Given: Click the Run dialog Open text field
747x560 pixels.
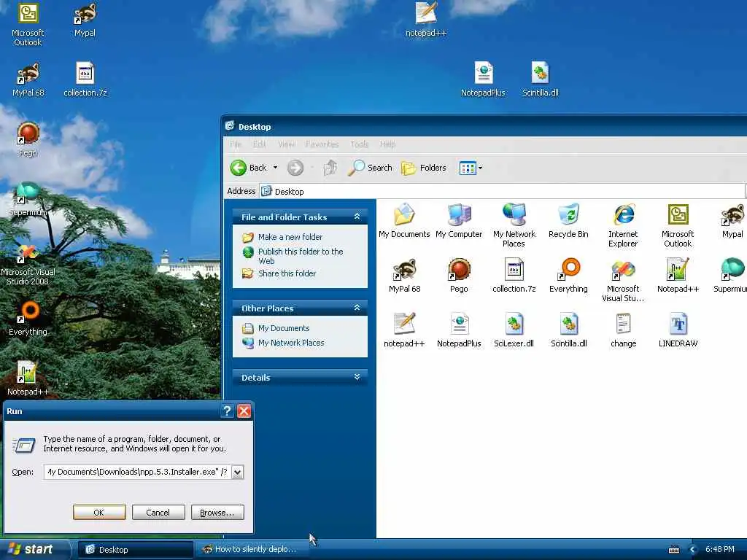Looking at the screenshot, I should [x=138, y=472].
